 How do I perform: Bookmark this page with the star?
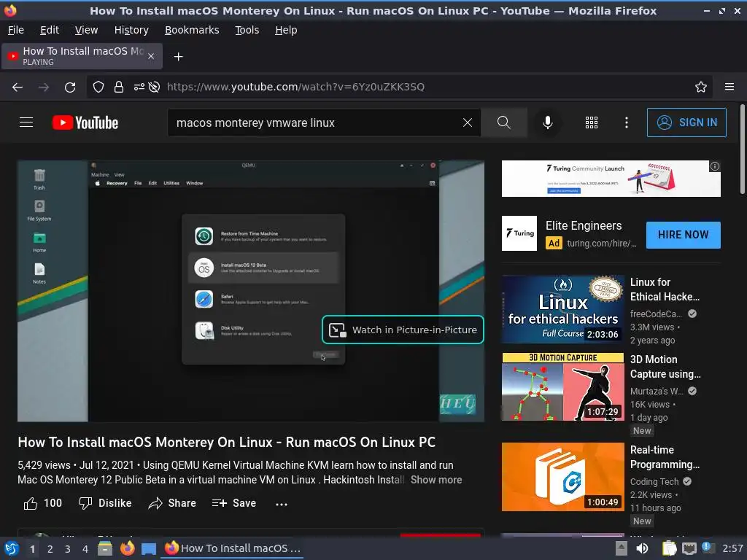point(701,87)
